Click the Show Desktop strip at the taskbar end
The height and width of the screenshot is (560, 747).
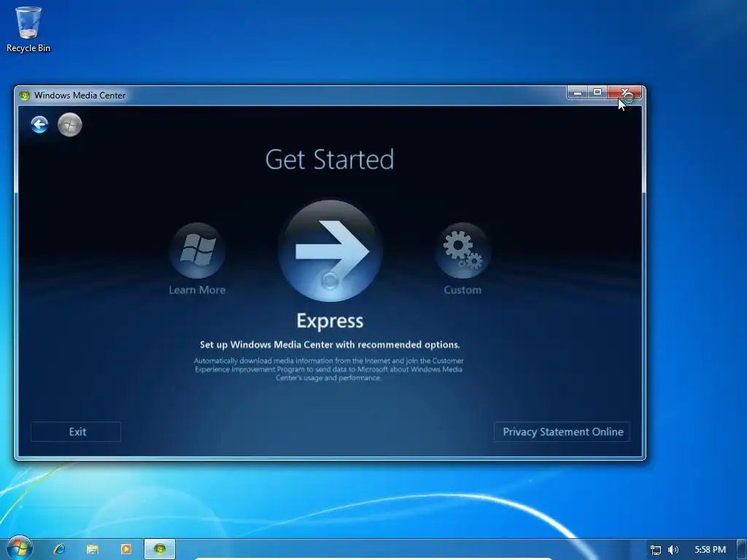[742, 550]
